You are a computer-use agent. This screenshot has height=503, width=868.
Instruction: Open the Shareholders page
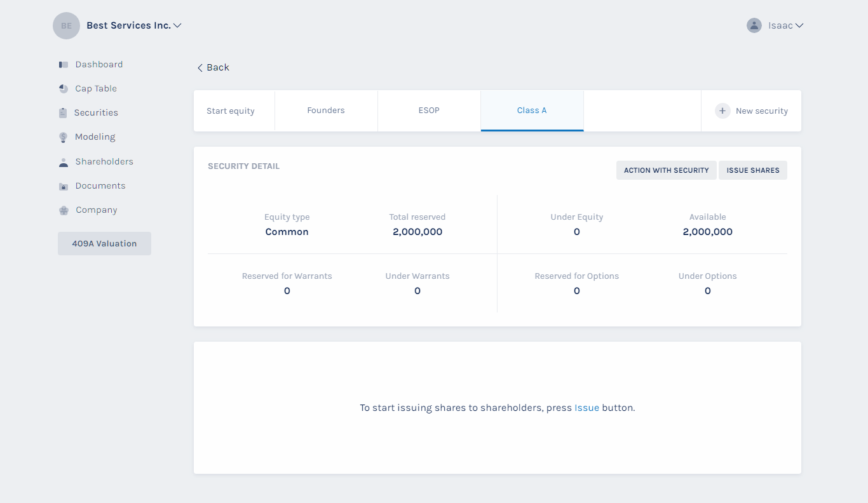coord(104,162)
